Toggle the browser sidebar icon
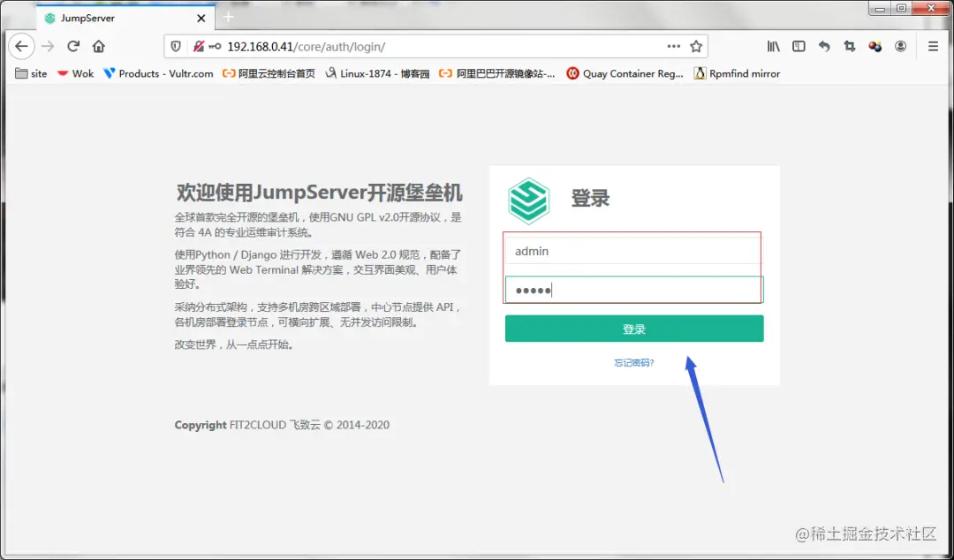The image size is (954, 560). (798, 46)
